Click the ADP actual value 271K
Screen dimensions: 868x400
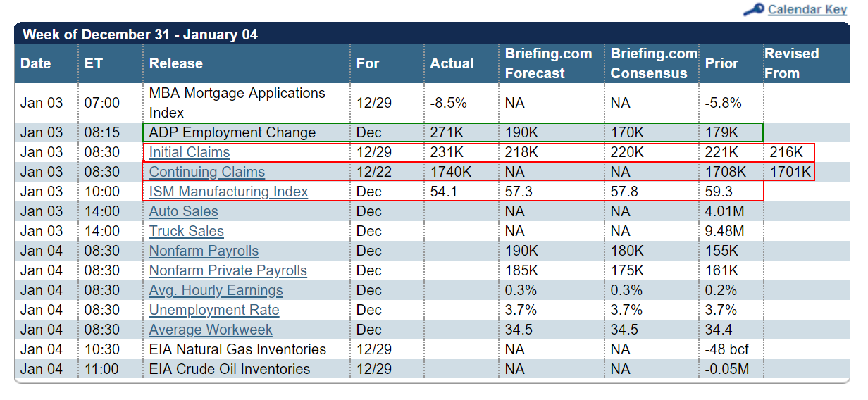click(447, 132)
